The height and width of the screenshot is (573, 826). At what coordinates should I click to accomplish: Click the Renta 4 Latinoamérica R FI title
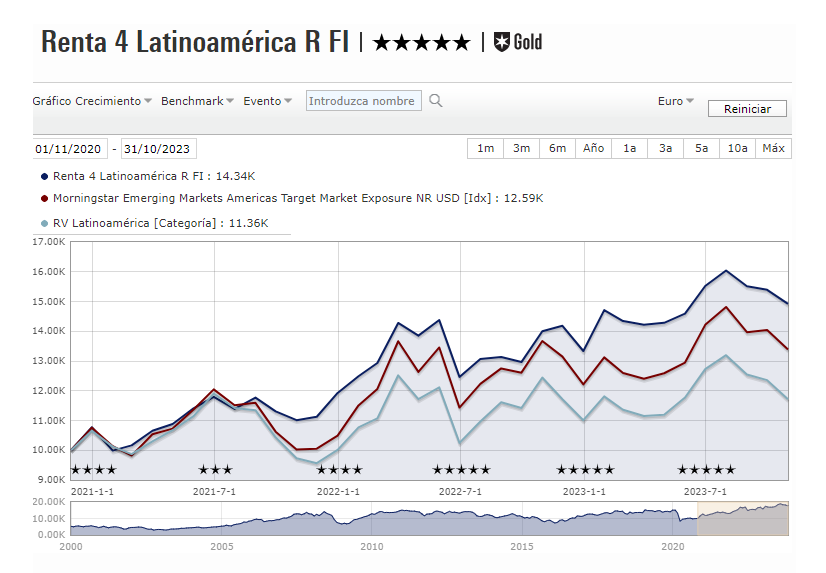(195, 42)
